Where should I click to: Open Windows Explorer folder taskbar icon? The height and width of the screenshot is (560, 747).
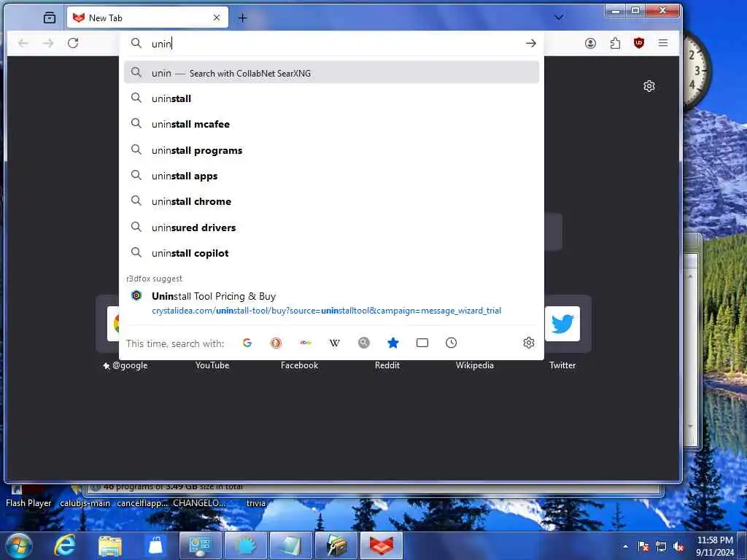(x=110, y=546)
